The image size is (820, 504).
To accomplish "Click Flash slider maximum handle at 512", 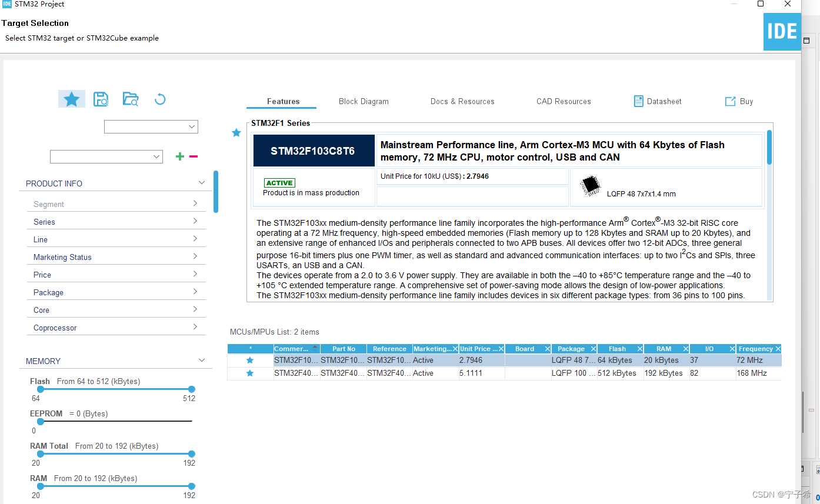I will [191, 389].
